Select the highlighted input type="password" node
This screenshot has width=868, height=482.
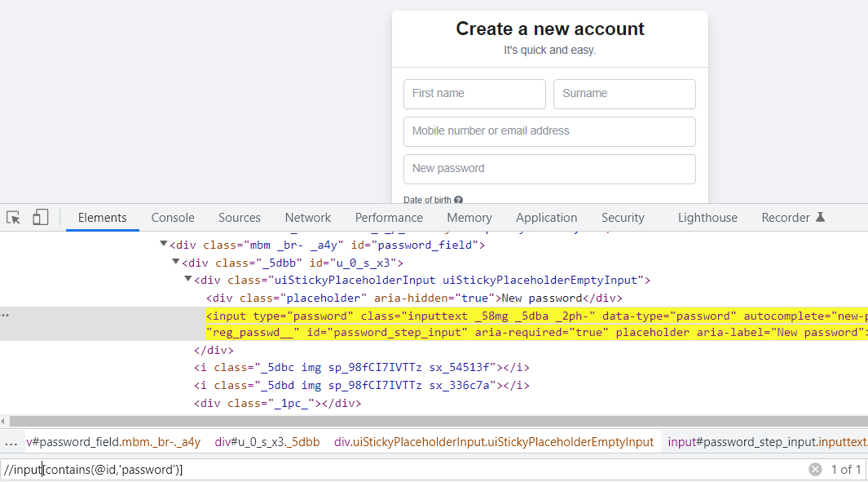pos(536,324)
